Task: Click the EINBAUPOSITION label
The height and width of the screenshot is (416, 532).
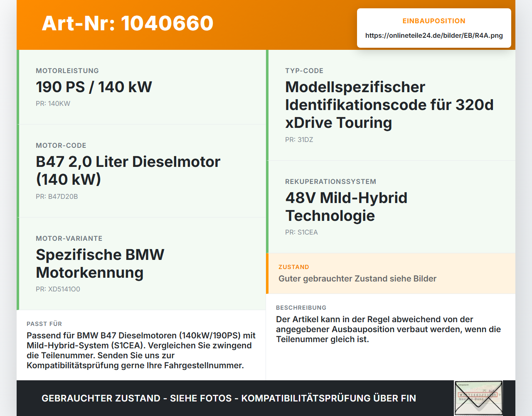Action: coord(434,21)
